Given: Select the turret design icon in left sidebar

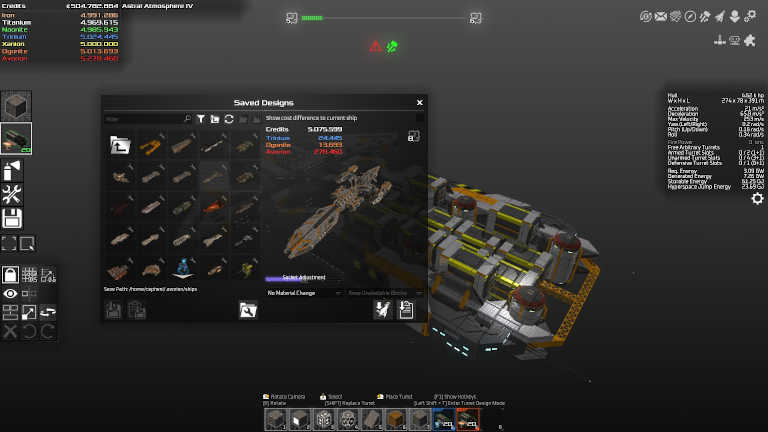Looking at the screenshot, I should point(17,139).
